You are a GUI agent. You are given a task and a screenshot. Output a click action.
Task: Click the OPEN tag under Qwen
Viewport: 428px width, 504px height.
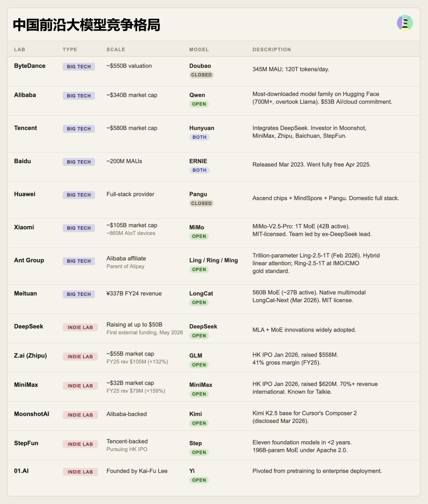pos(199,104)
